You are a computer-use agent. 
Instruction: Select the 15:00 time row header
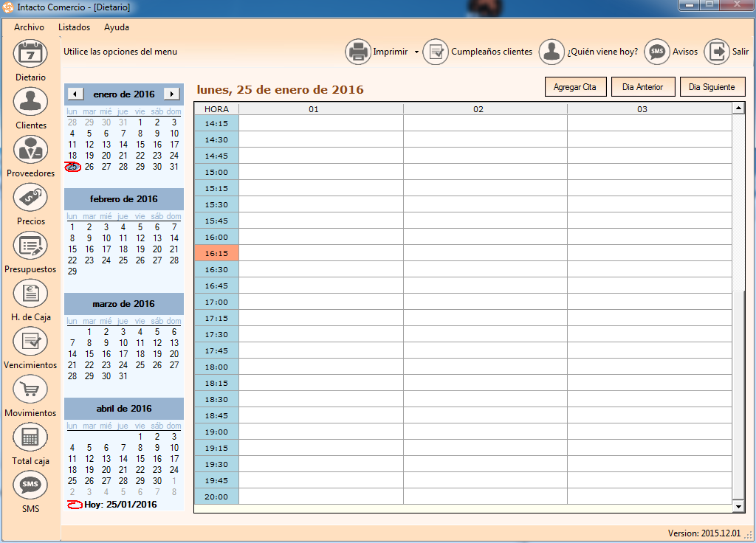click(x=216, y=172)
